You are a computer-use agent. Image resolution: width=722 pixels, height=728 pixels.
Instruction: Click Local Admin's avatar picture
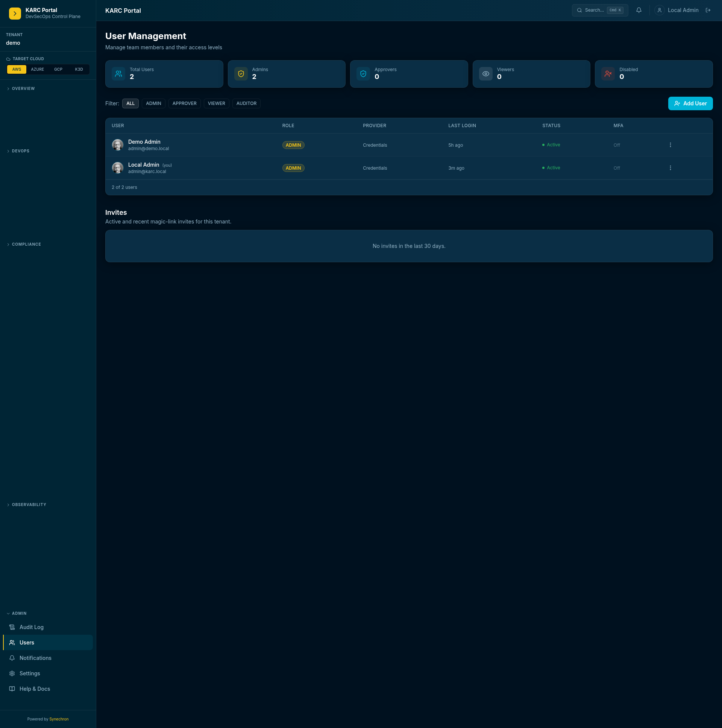click(x=118, y=168)
